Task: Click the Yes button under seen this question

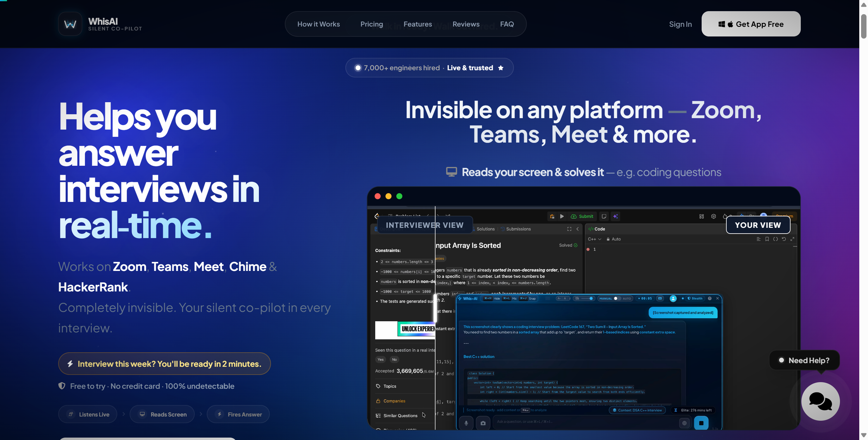Action: pos(380,360)
